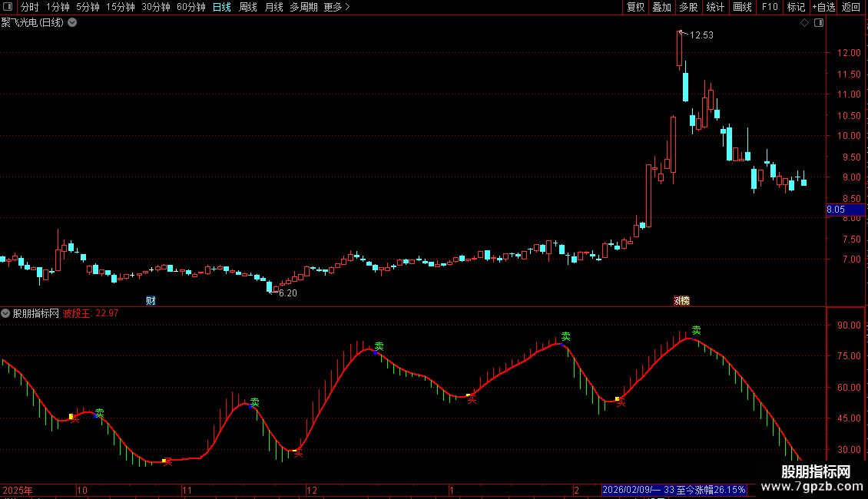The height and width of the screenshot is (499, 868).
Task: Open F10 company info
Action: [x=770, y=7]
